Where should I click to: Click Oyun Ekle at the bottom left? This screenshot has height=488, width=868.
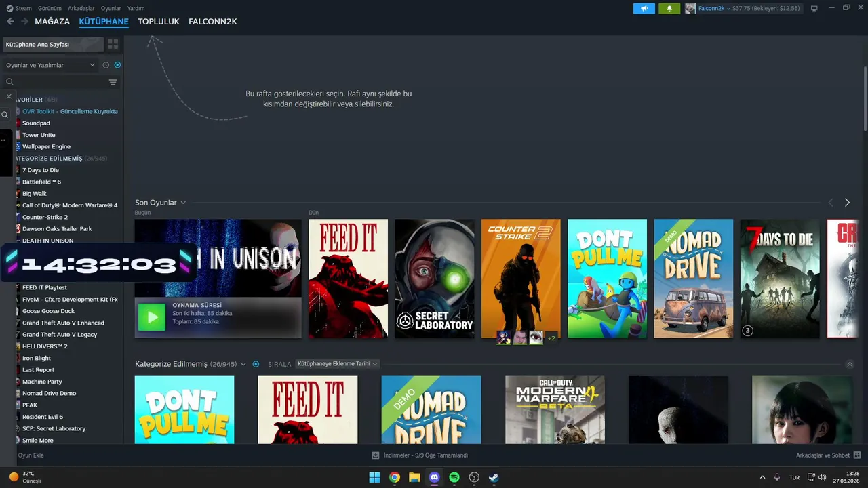click(x=31, y=455)
